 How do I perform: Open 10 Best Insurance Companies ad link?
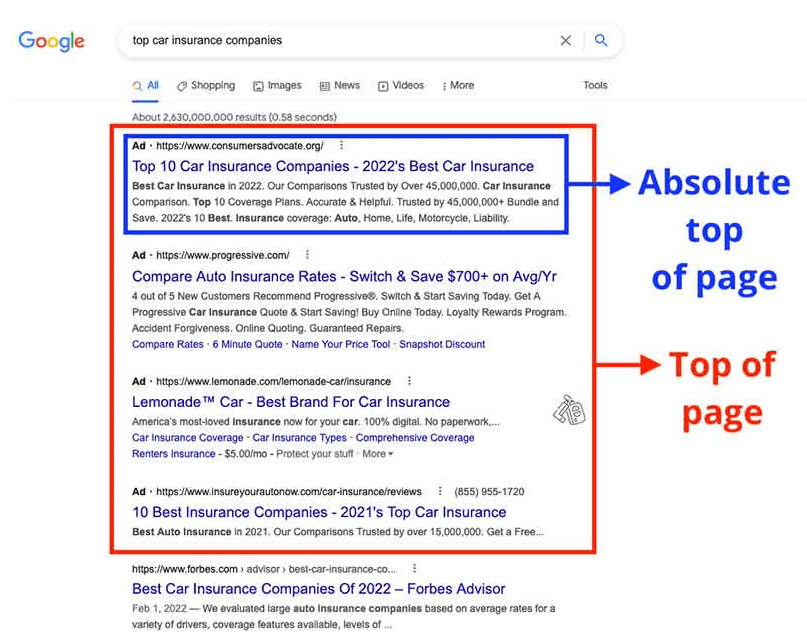pos(319,512)
